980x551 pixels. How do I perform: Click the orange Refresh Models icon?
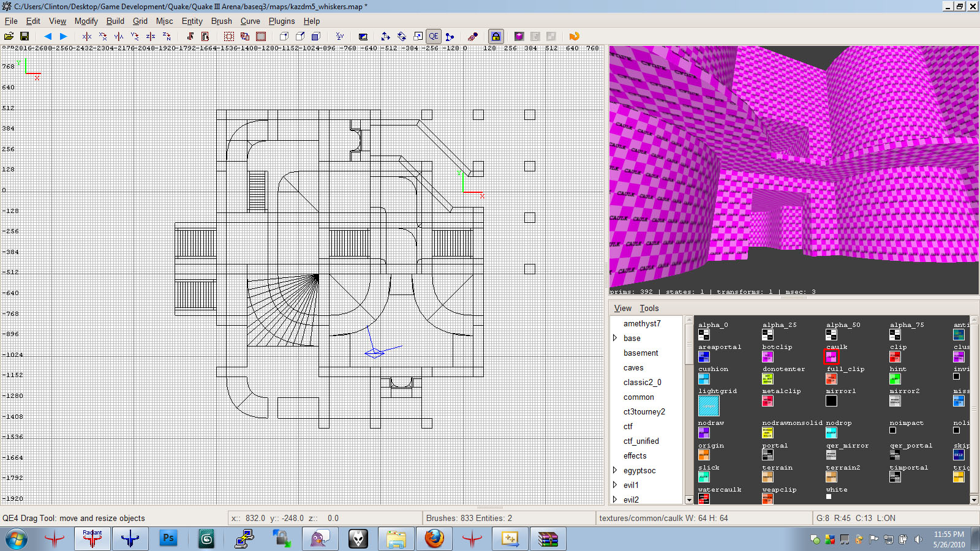point(574,37)
